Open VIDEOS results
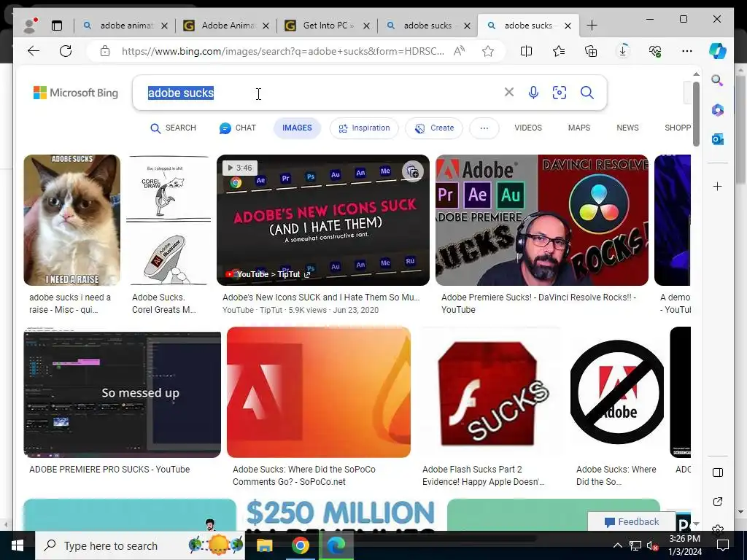The height and width of the screenshot is (560, 747). 528,128
